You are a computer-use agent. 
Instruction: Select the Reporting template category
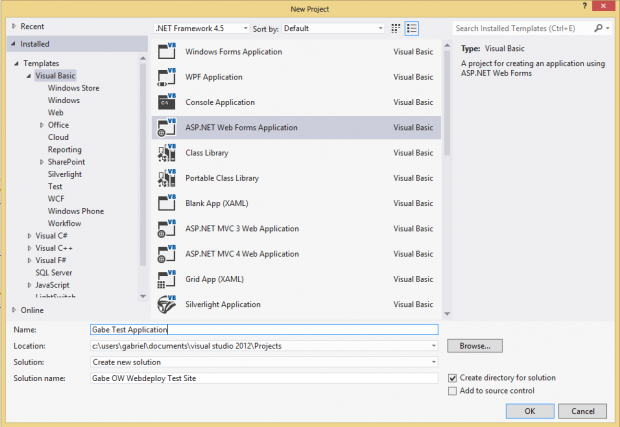pos(64,149)
